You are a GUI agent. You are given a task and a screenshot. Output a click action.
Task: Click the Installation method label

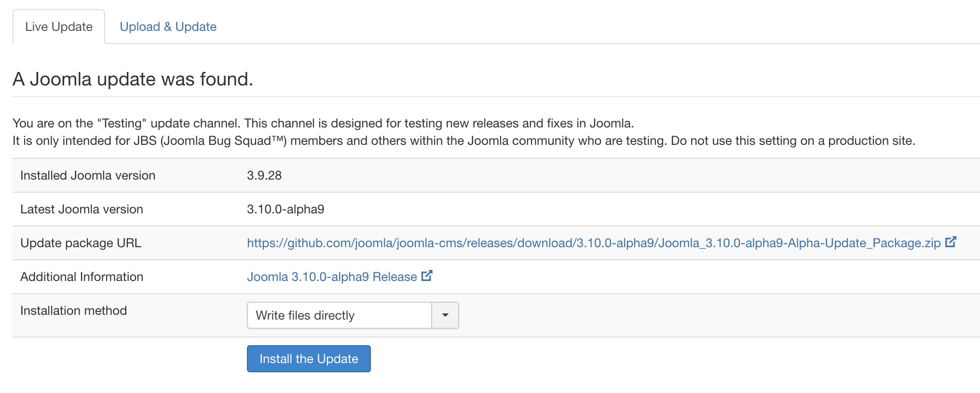pyautogui.click(x=73, y=310)
